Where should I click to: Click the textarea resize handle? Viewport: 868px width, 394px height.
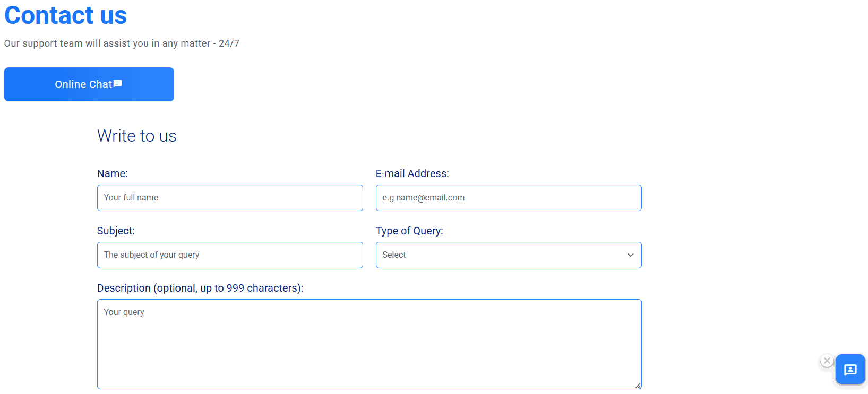(638, 386)
